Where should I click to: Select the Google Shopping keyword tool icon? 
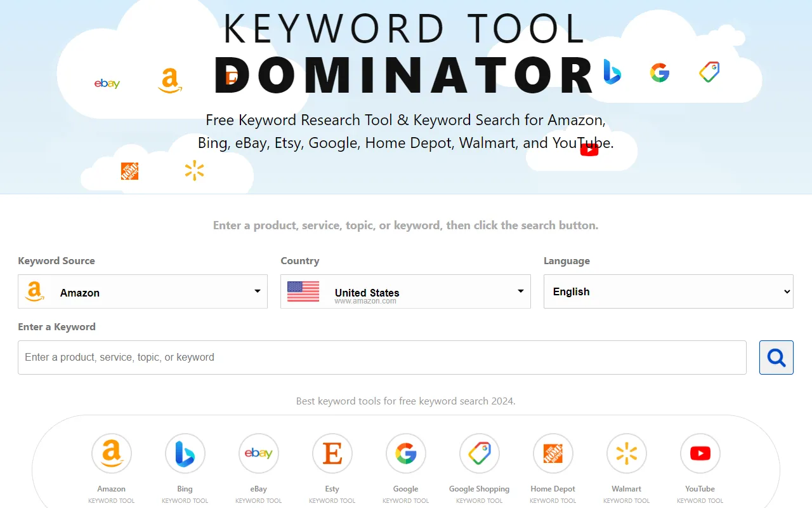pos(480,453)
